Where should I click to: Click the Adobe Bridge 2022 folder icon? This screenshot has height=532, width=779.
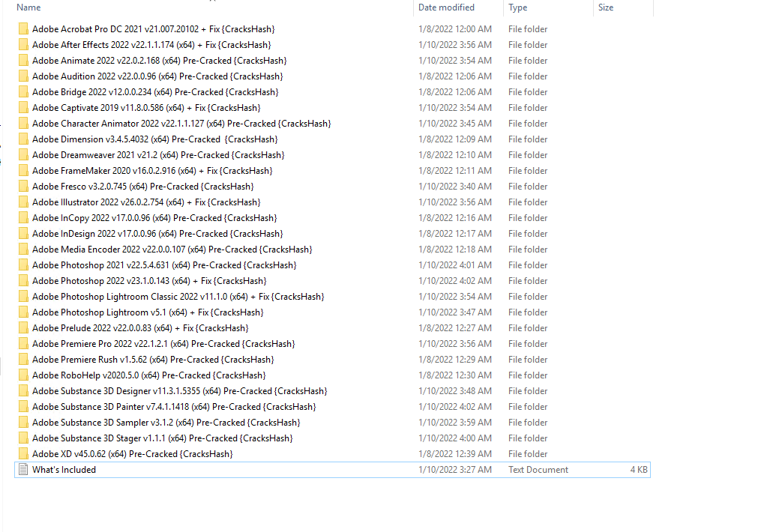(23, 92)
